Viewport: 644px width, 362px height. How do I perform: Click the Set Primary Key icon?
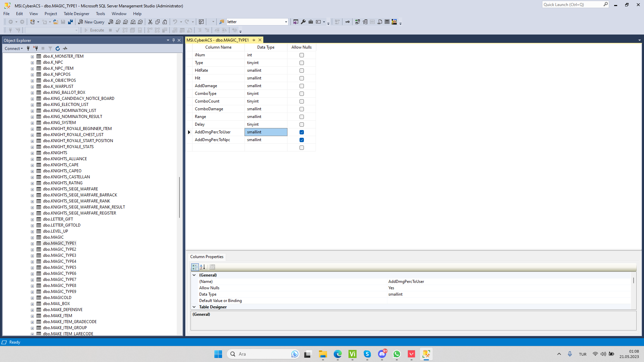347,22
